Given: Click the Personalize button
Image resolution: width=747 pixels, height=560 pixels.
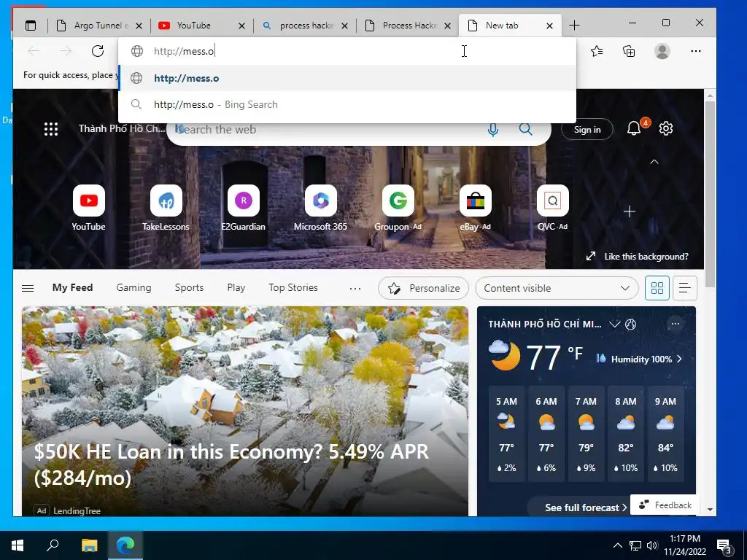Looking at the screenshot, I should pyautogui.click(x=424, y=288).
